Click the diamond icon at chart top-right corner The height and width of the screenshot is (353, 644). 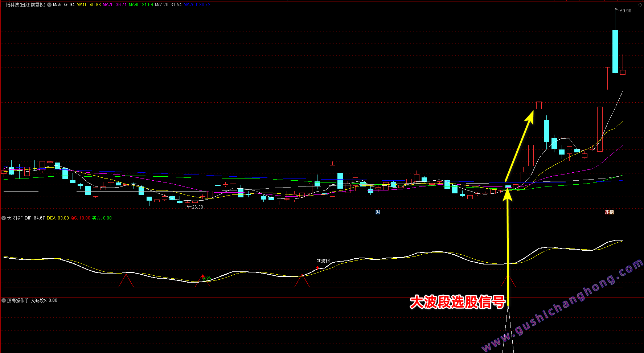640,5
